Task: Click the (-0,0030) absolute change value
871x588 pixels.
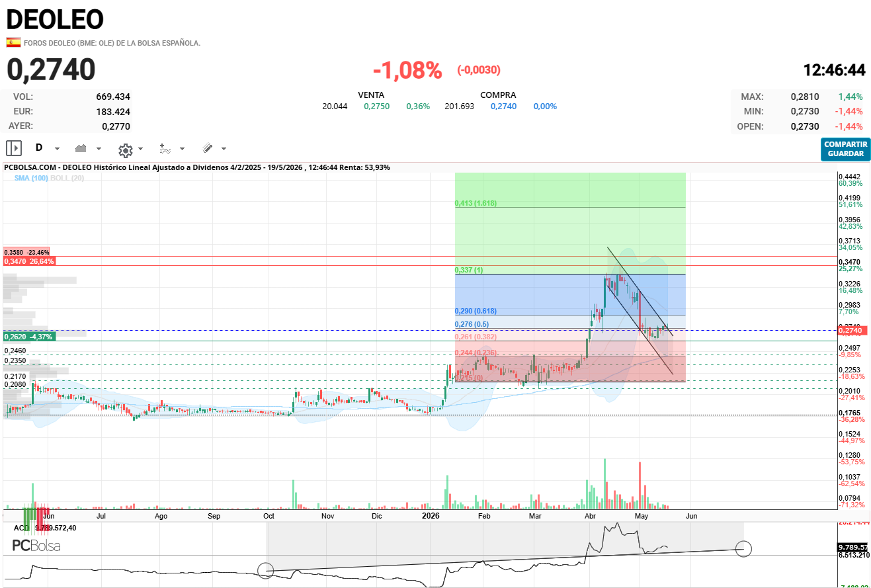Action: [x=479, y=70]
